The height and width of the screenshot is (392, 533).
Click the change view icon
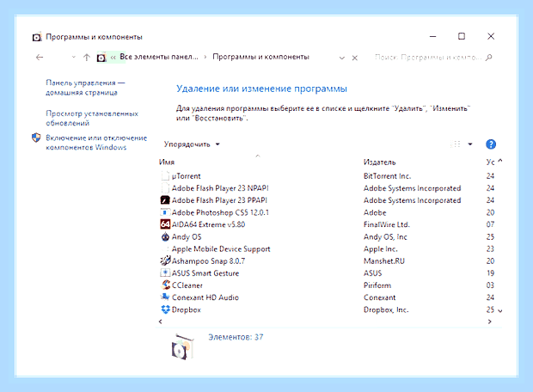coord(456,144)
